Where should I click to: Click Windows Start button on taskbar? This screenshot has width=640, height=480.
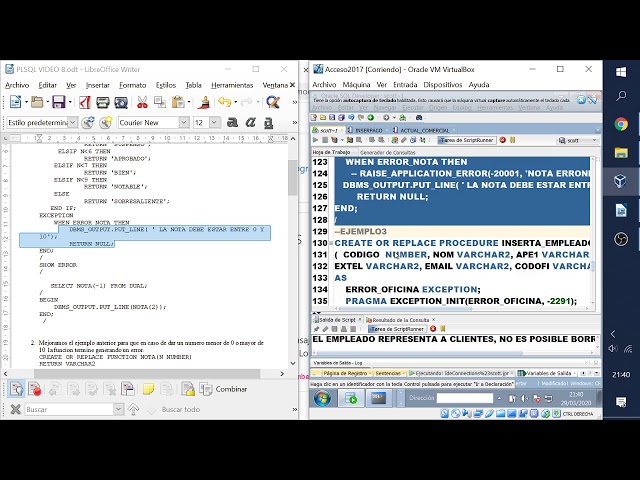click(x=621, y=72)
